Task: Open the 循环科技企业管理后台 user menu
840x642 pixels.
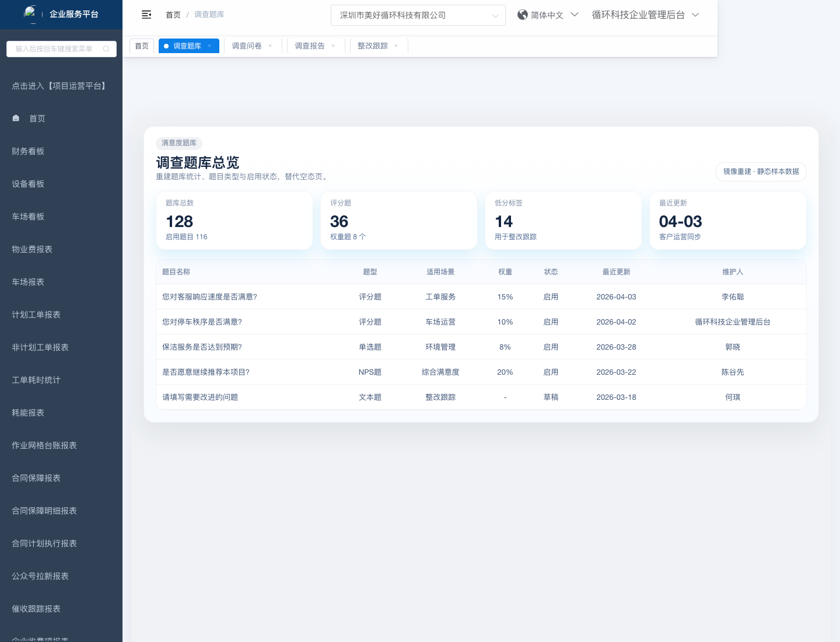Action: [x=645, y=15]
